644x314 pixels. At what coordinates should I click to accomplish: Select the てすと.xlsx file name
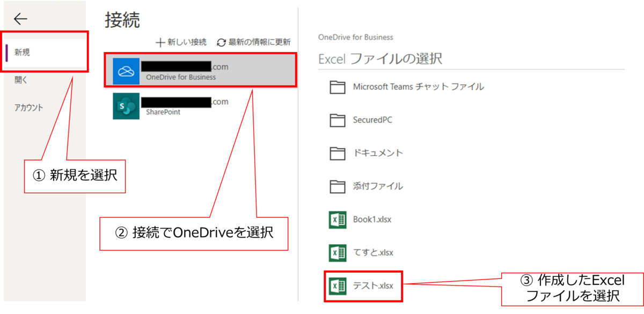point(374,252)
